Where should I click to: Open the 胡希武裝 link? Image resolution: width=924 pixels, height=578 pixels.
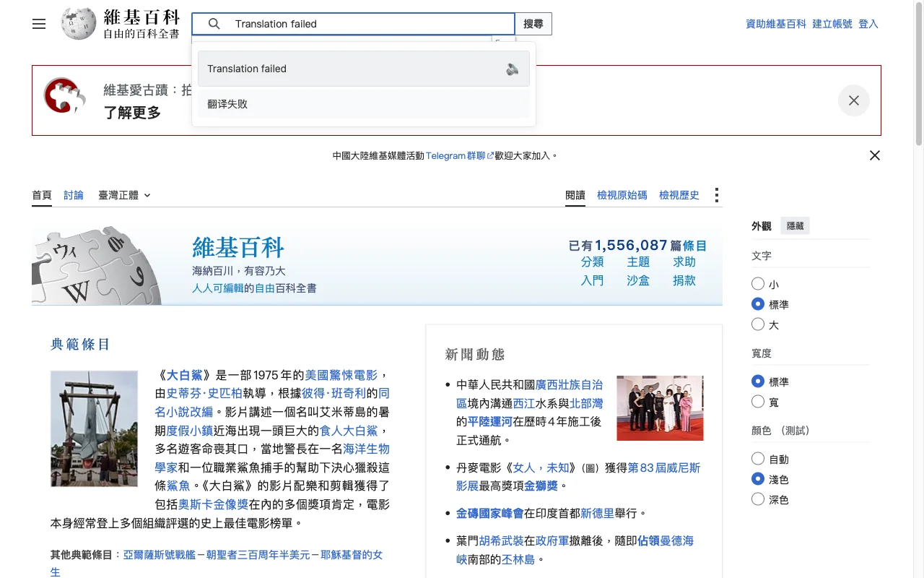point(501,540)
